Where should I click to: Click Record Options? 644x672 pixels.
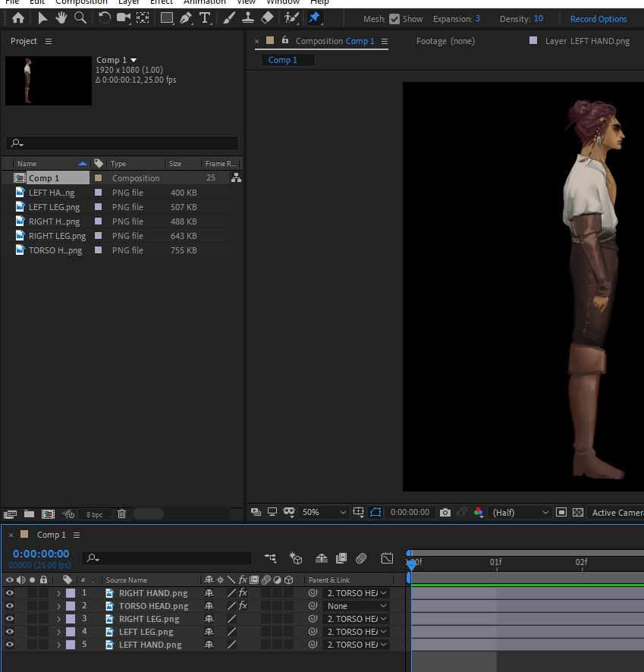click(598, 19)
